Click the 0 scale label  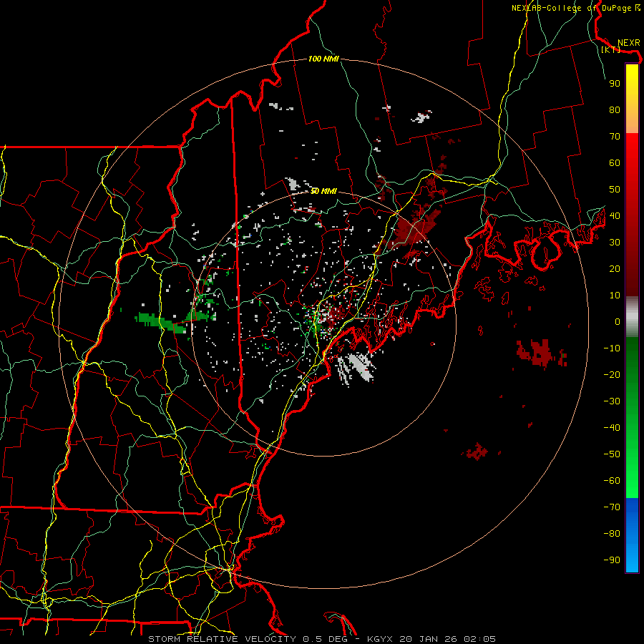click(618, 321)
